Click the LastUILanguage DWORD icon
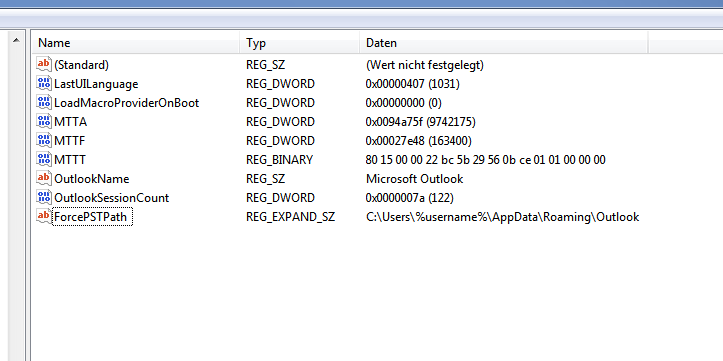The height and width of the screenshot is (361, 723). [44, 83]
